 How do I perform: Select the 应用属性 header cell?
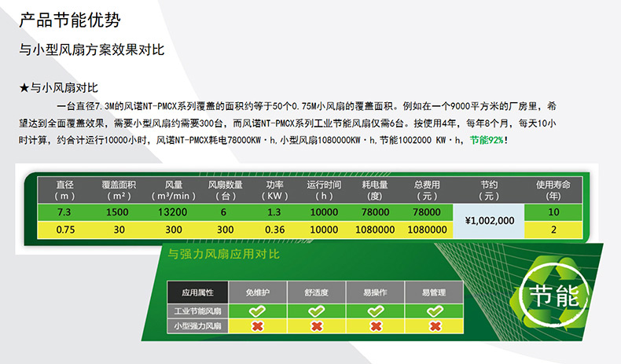tap(197, 292)
